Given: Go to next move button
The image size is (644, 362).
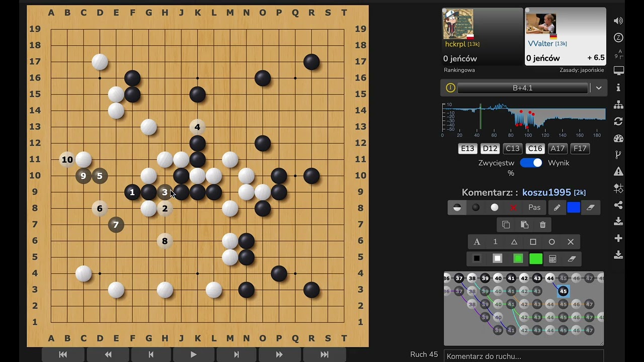Looking at the screenshot, I should point(236,354).
